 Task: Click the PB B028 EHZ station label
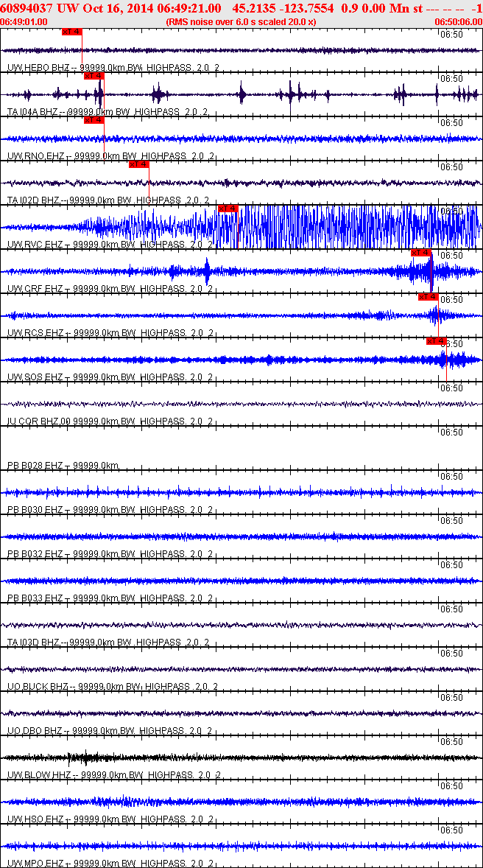coord(63,466)
